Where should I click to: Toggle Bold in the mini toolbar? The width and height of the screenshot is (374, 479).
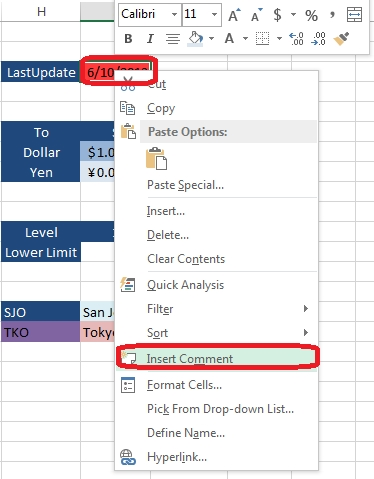click(x=128, y=39)
